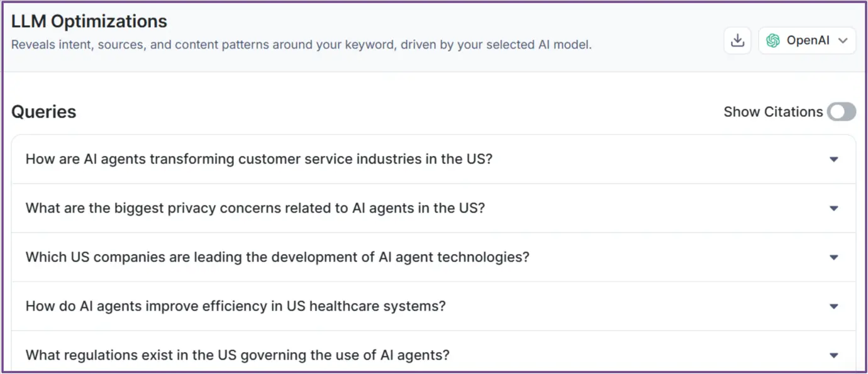Open the query about transforming customer service
This screenshot has width=868, height=374.
[x=259, y=159]
